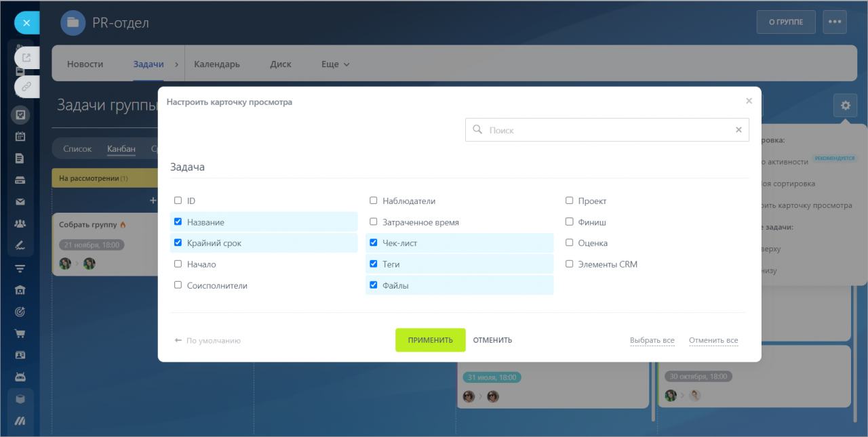Open the gear settings icon for tasks
868x437 pixels.
tap(845, 106)
